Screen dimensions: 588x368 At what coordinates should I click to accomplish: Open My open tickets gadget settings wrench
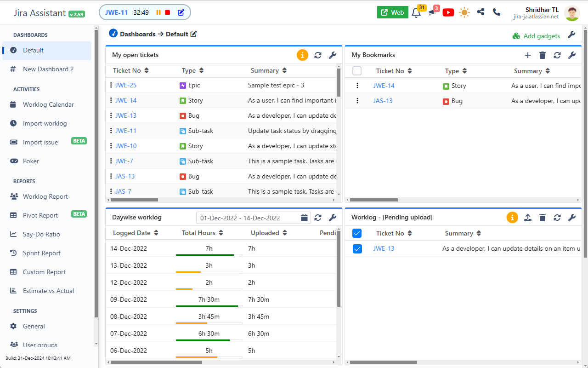coord(333,55)
